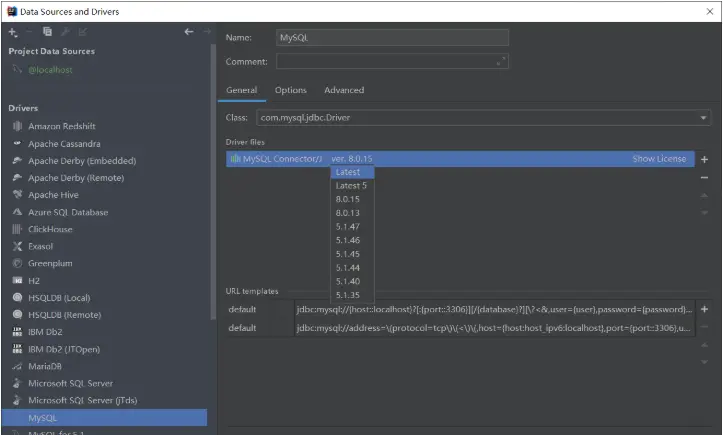The width and height of the screenshot is (723, 435).
Task: Choose Latest 5 from version list
Action: tap(352, 185)
